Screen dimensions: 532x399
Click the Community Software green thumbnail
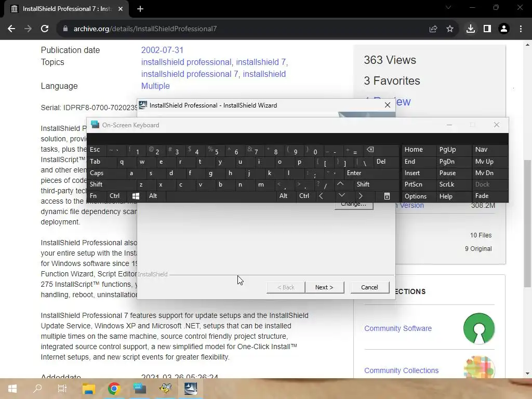pos(478,328)
